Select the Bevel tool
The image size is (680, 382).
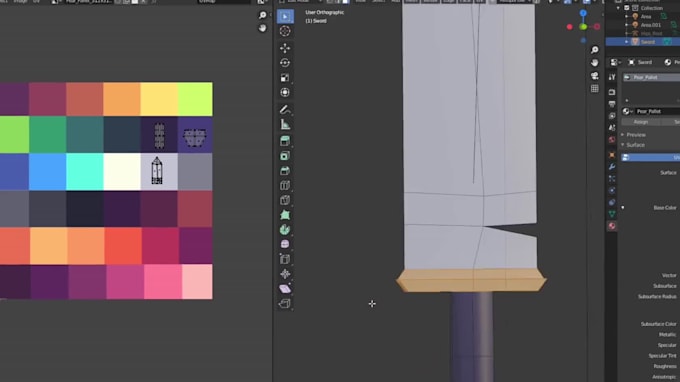[285, 171]
